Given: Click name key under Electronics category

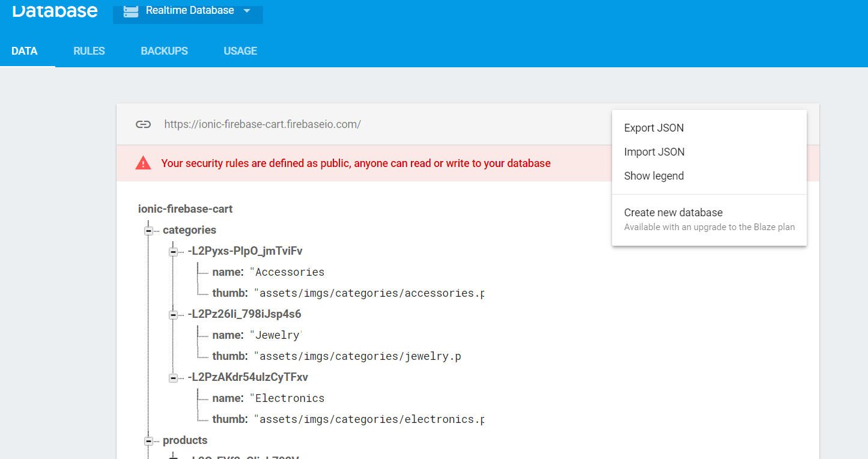Looking at the screenshot, I should coord(228,398).
